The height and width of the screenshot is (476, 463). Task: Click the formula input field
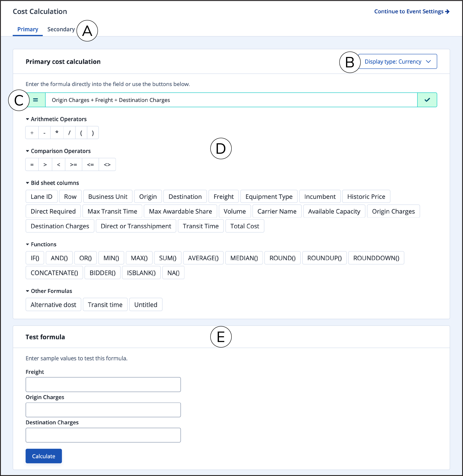pos(231,100)
